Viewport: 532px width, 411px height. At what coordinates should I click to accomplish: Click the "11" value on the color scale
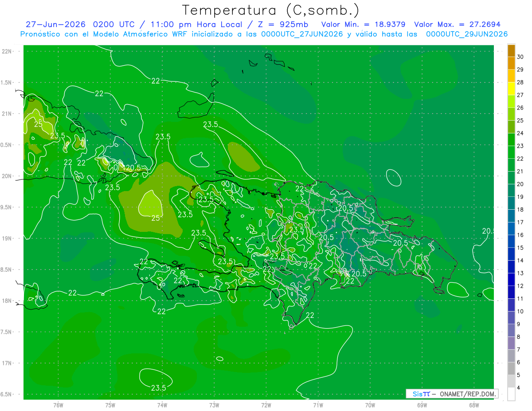520,298
